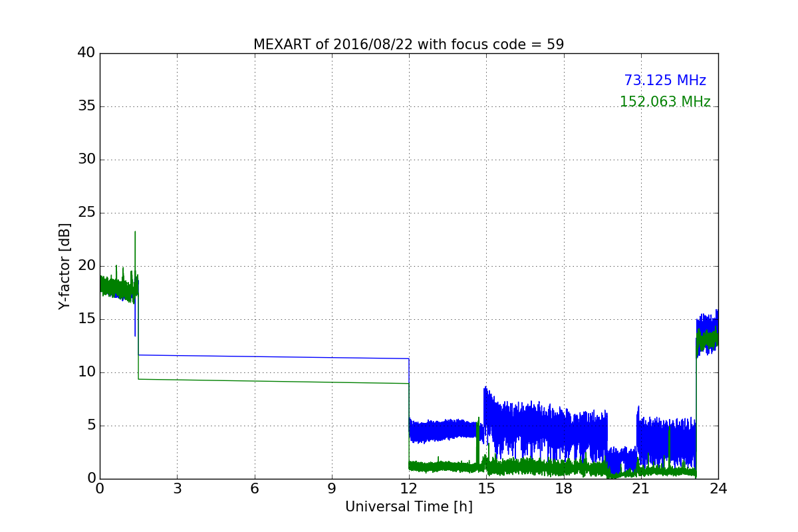Click the x-axis tick label "18"

(564, 489)
